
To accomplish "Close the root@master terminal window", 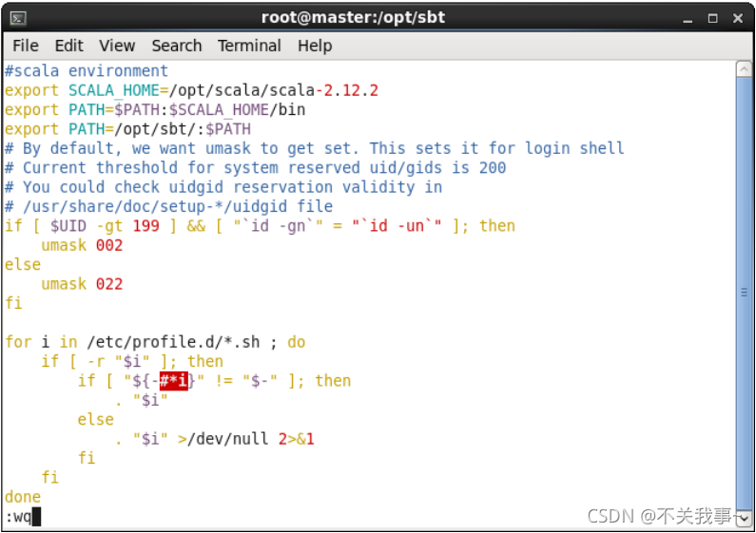I will click(738, 18).
